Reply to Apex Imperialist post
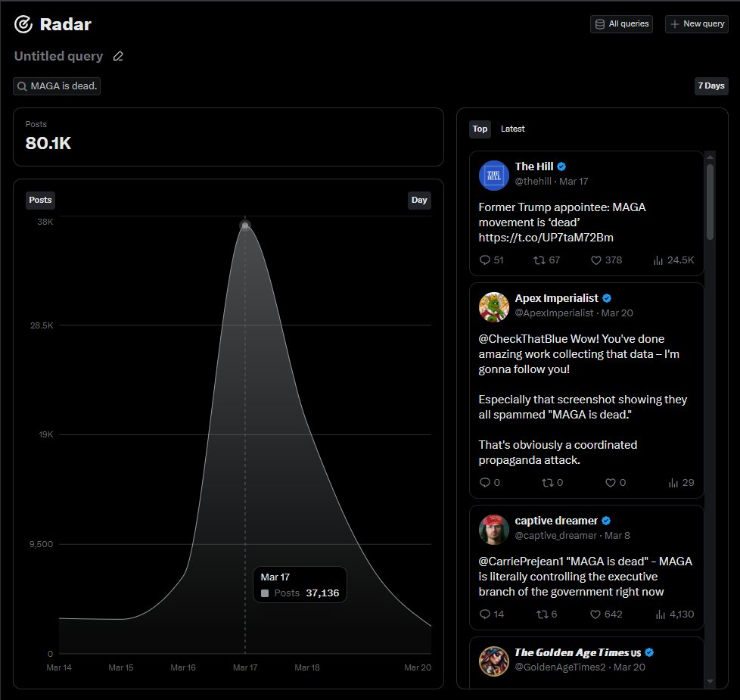 (x=490, y=482)
